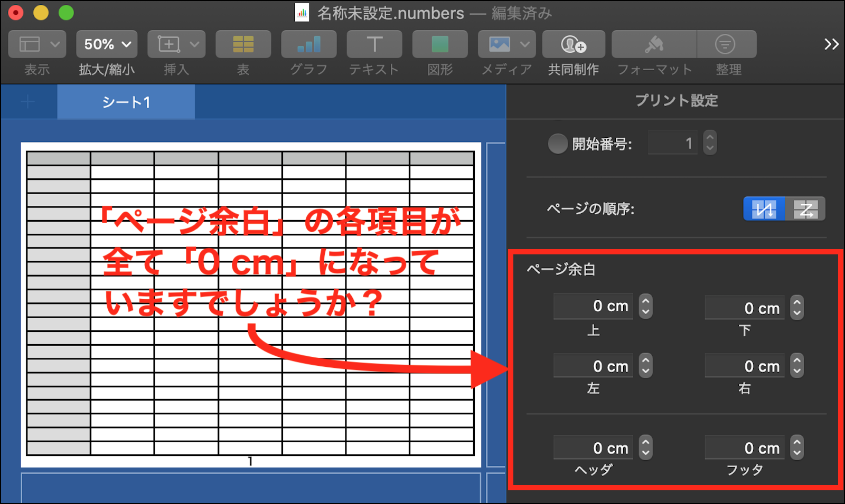
Task: Click the header (ヘッダ) margin field
Action: click(x=594, y=448)
